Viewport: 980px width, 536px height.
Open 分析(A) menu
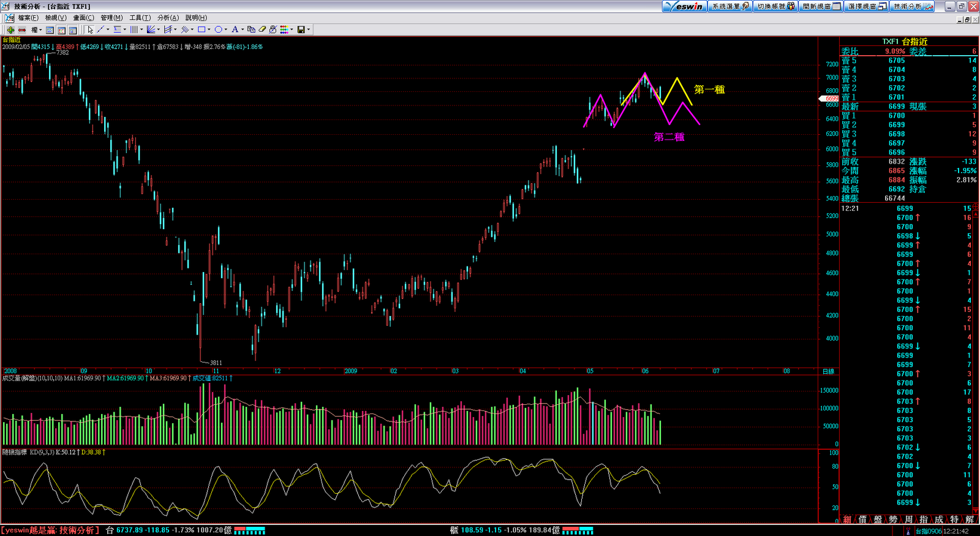[168, 18]
